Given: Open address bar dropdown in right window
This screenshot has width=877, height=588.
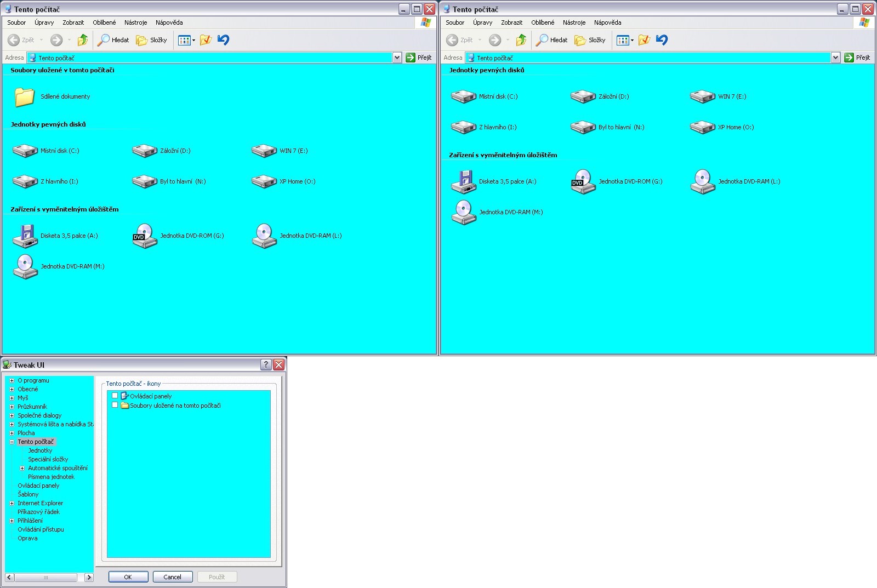Looking at the screenshot, I should (x=835, y=58).
